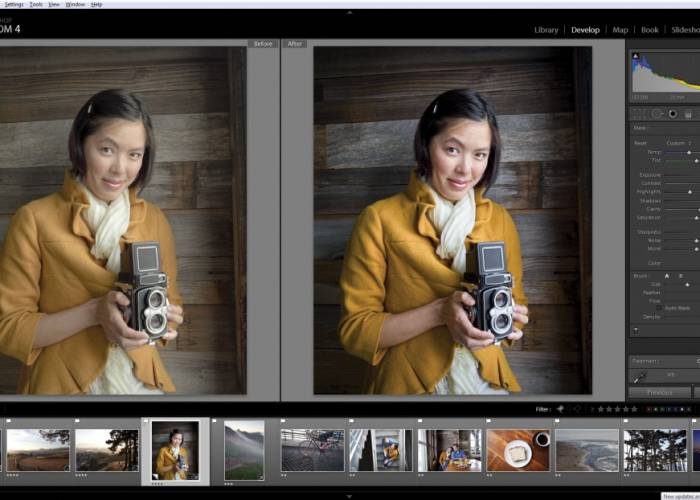Collapse the bottom filmstrip panel arrow
The image size is (700, 500).
350,496
